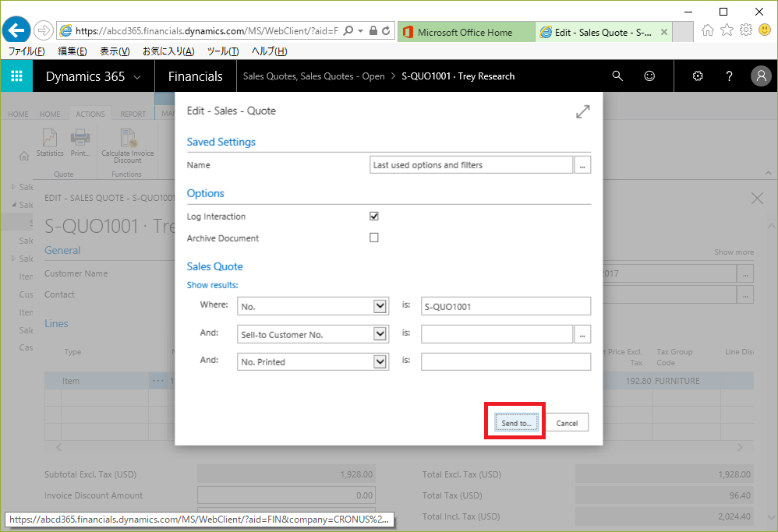Screen dimensions: 778x532
Task: Click the home icon in left navigation
Action: pyautogui.click(x=24, y=157)
